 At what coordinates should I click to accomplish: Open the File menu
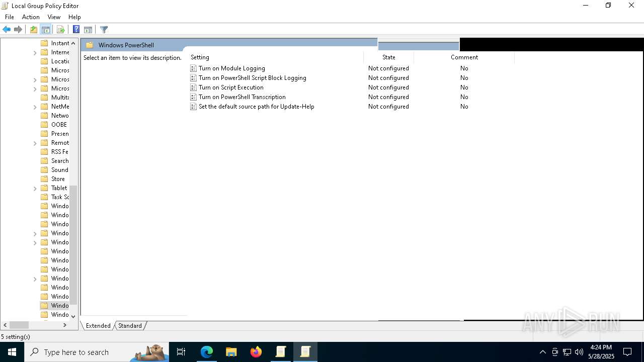pos(10,17)
